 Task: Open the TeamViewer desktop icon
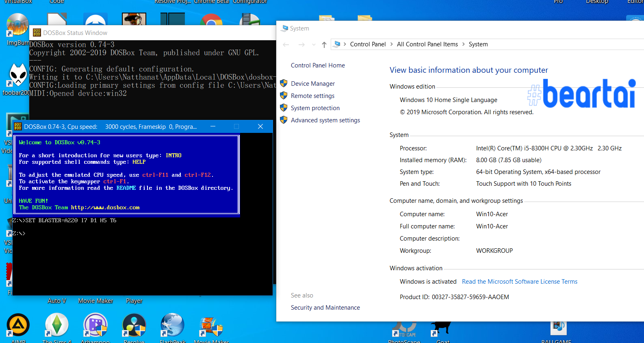point(95,19)
